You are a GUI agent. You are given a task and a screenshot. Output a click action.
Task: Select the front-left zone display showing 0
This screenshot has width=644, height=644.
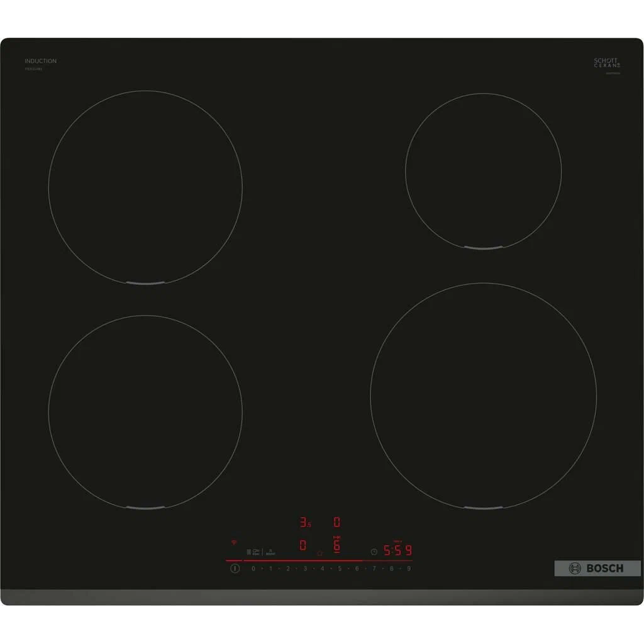tap(303, 545)
